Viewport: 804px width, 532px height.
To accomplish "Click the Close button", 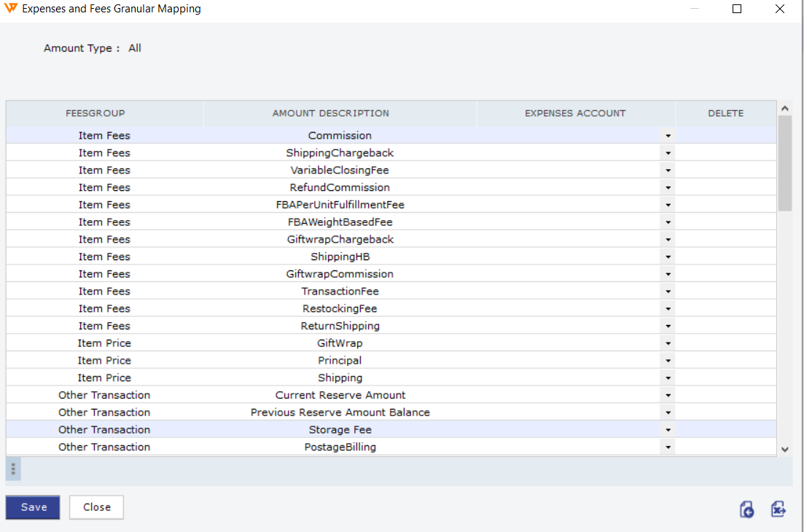I will [x=97, y=507].
